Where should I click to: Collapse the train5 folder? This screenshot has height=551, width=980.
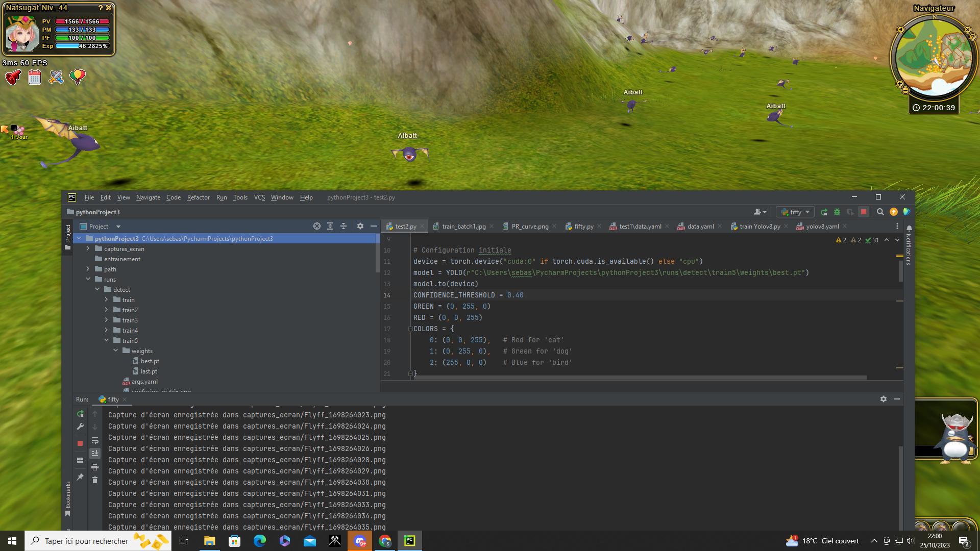pyautogui.click(x=106, y=341)
